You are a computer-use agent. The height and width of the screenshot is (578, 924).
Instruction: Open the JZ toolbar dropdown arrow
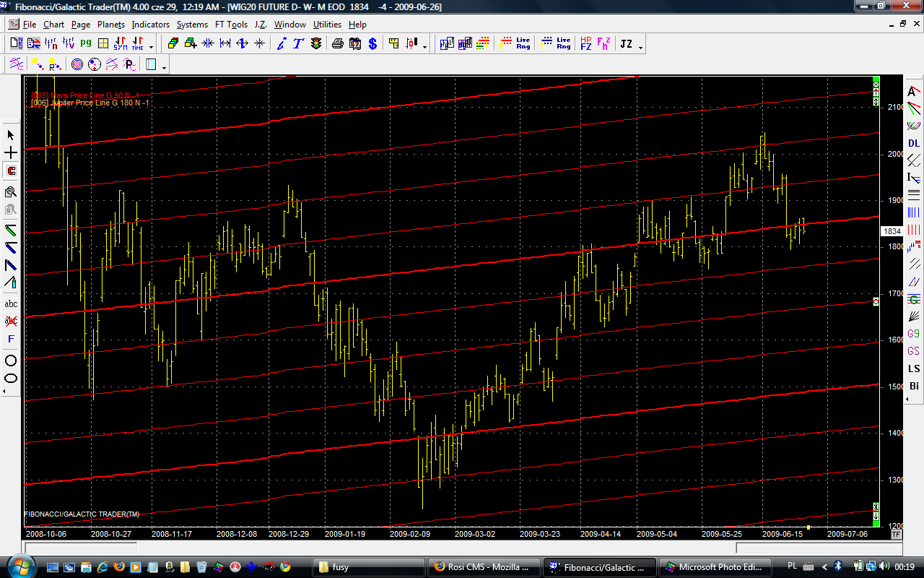[x=640, y=47]
